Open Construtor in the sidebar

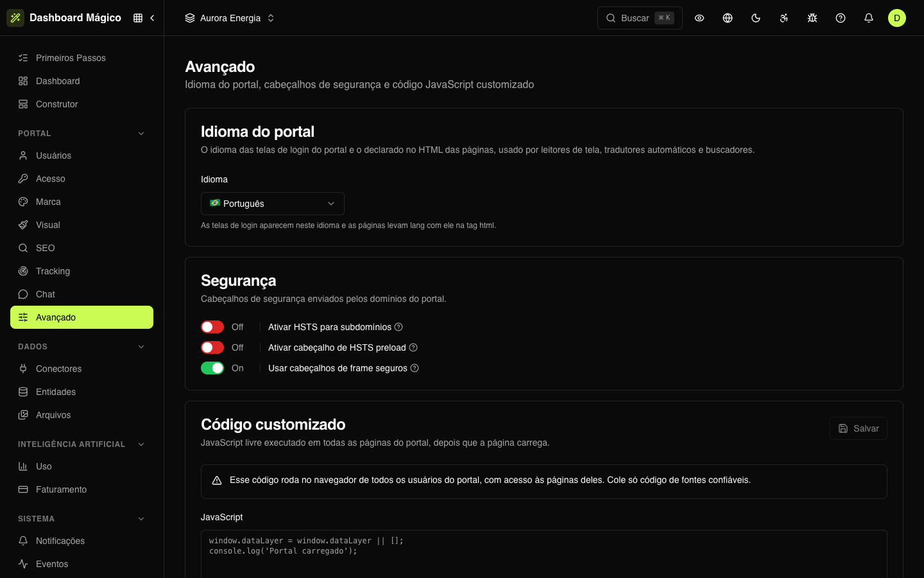click(81, 104)
